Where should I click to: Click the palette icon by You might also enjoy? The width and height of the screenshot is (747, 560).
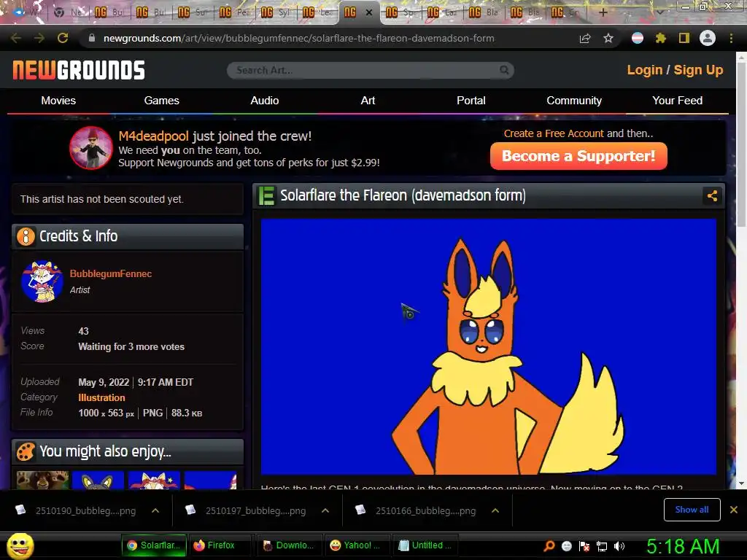[26, 451]
